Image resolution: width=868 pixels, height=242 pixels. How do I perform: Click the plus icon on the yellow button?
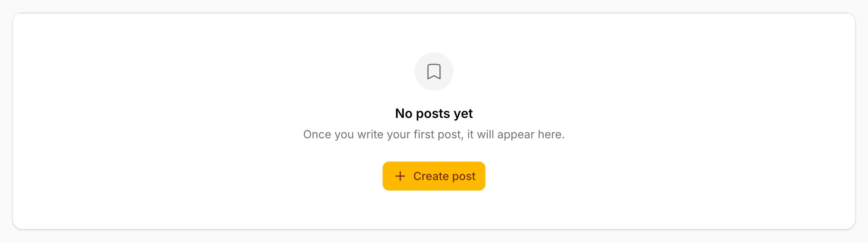[400, 176]
